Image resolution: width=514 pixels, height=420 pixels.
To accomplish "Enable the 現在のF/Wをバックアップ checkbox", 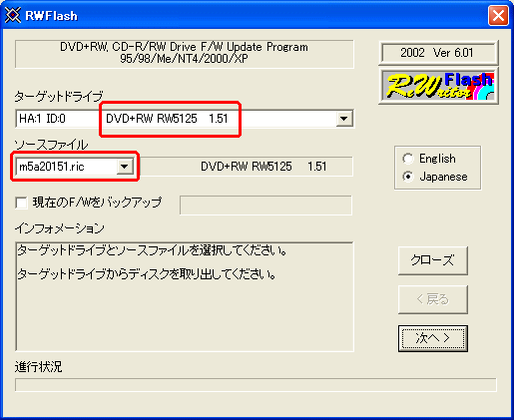I will (22, 203).
